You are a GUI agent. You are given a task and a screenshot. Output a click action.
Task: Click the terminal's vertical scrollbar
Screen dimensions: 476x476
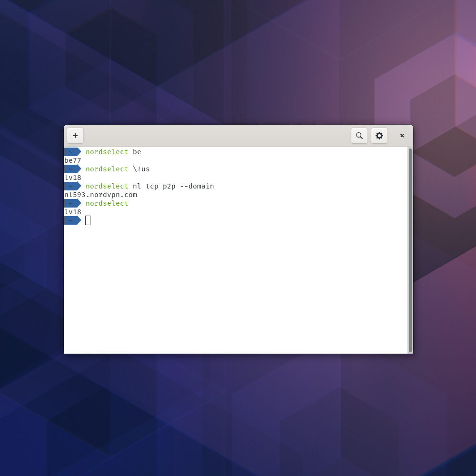pos(410,250)
